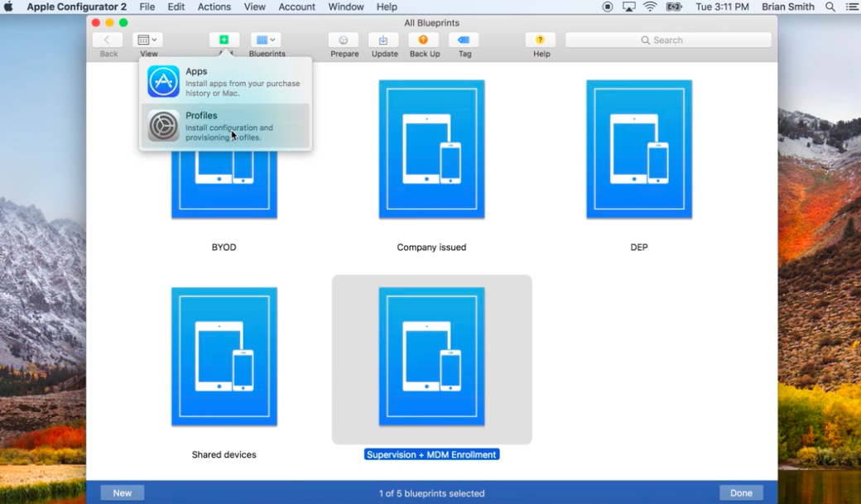Open Notification Center list icon
This screenshot has height=504, width=861.
pos(852,7)
